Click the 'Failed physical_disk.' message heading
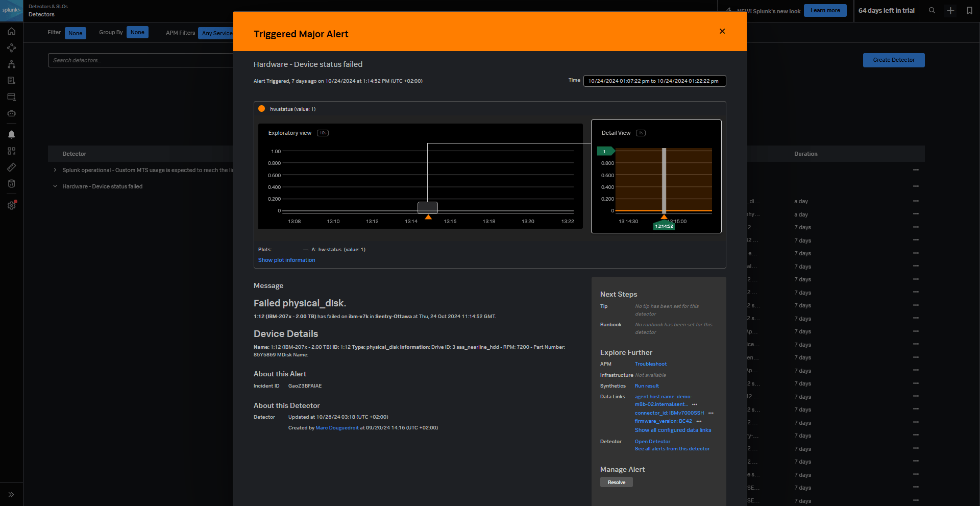 coord(300,303)
